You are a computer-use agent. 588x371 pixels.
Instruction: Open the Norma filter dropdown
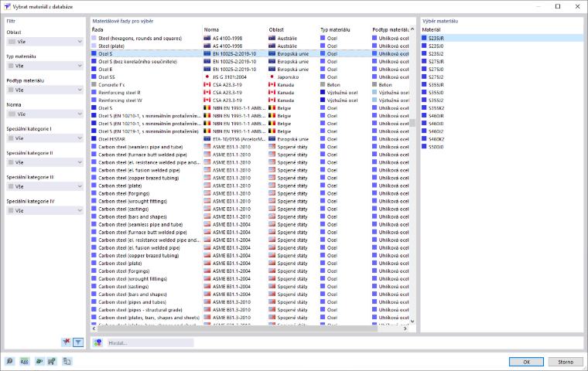pos(45,114)
